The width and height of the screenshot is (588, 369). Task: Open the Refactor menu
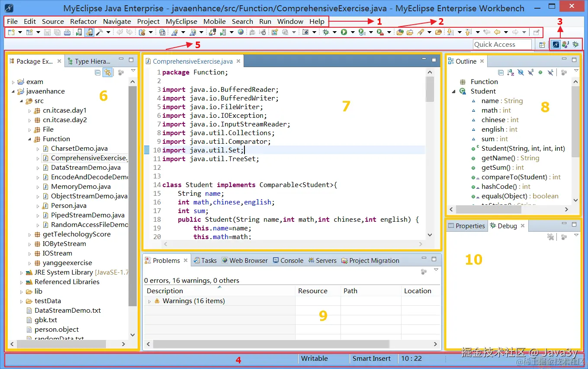(x=84, y=21)
